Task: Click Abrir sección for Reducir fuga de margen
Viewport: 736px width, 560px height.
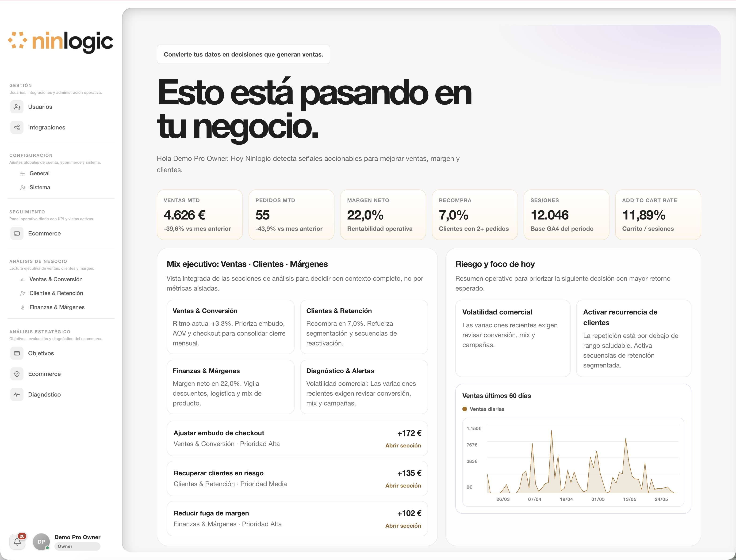Action: tap(403, 526)
